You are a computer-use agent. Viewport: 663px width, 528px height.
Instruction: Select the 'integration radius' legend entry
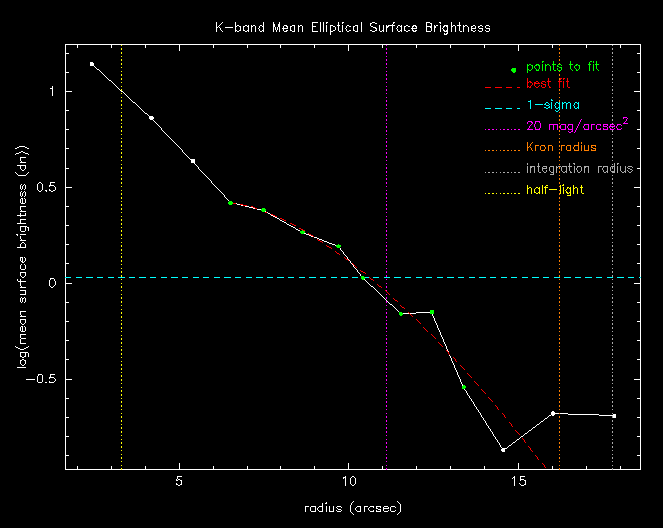[x=579, y=169]
